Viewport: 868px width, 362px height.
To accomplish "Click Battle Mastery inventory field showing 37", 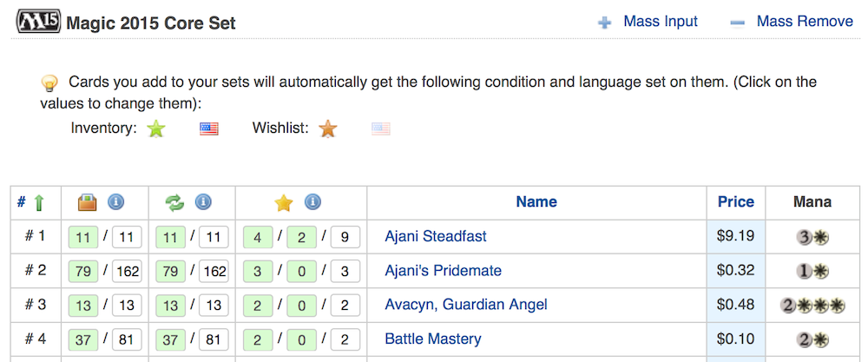I will pyautogui.click(x=82, y=339).
